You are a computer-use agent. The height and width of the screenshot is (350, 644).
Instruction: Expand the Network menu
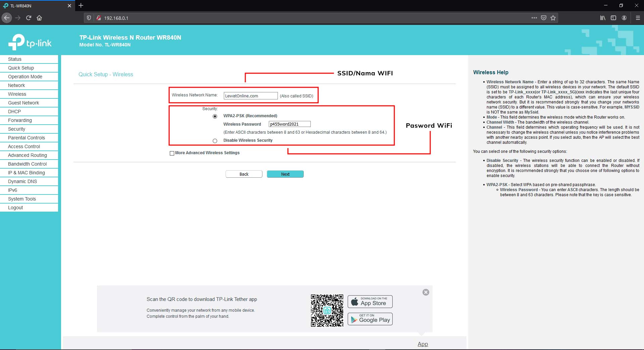pos(29,85)
